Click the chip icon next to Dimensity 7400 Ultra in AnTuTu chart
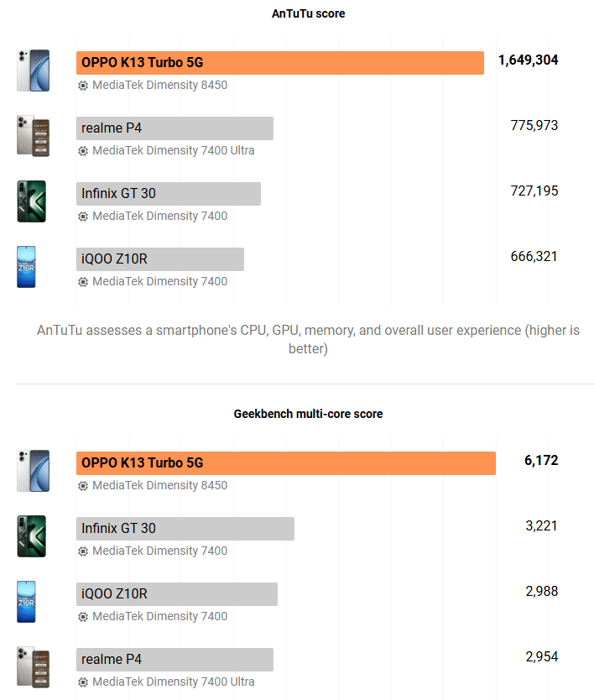The image size is (594, 700). (83, 151)
